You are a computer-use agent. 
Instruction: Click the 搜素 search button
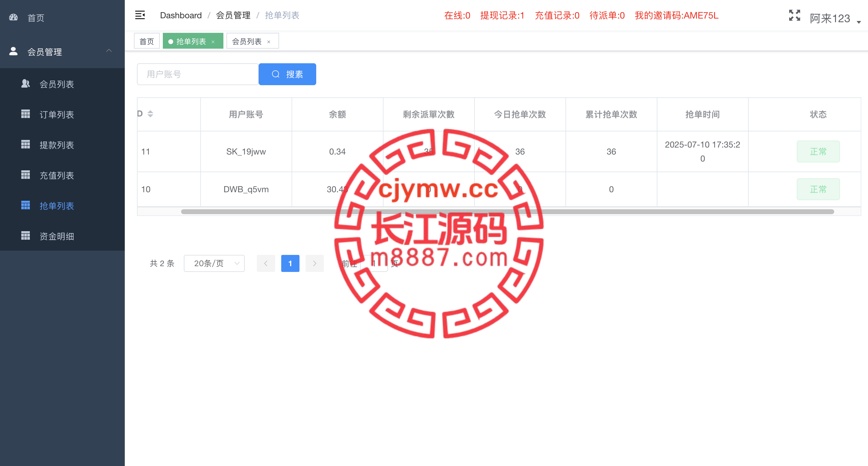point(287,74)
